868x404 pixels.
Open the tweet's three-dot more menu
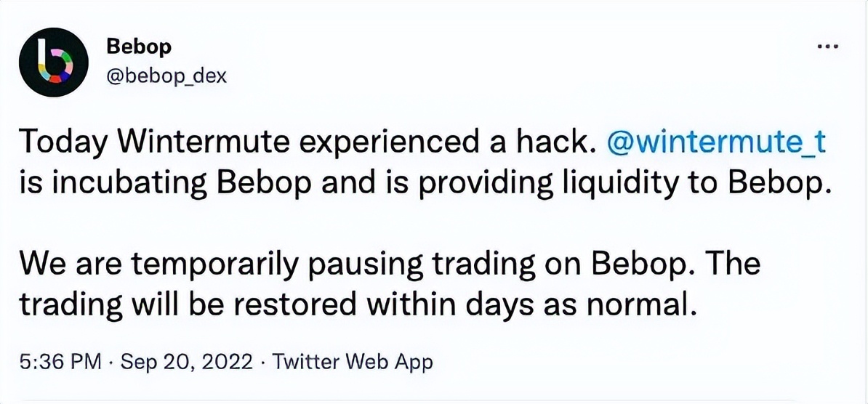tap(829, 45)
